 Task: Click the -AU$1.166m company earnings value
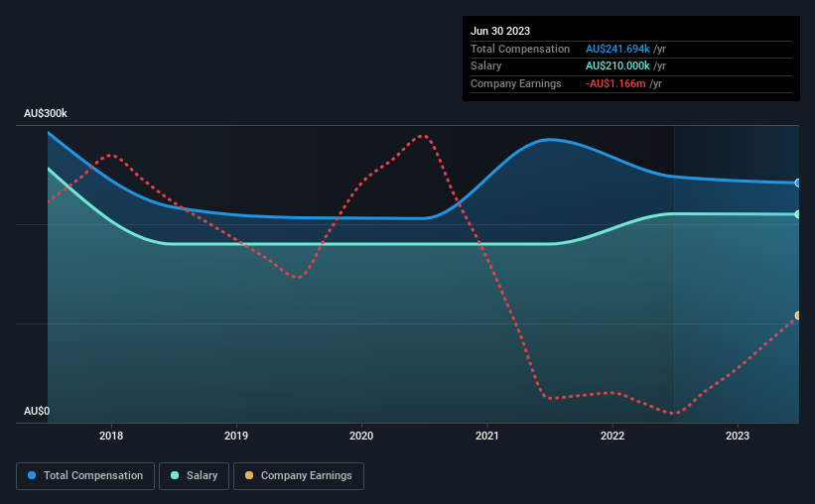[x=615, y=83]
